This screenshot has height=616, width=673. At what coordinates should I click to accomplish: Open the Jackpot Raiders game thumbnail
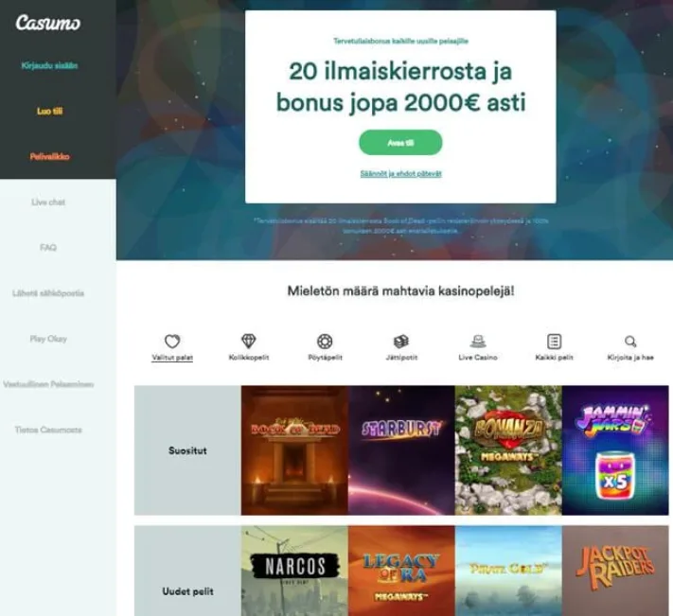click(615, 571)
